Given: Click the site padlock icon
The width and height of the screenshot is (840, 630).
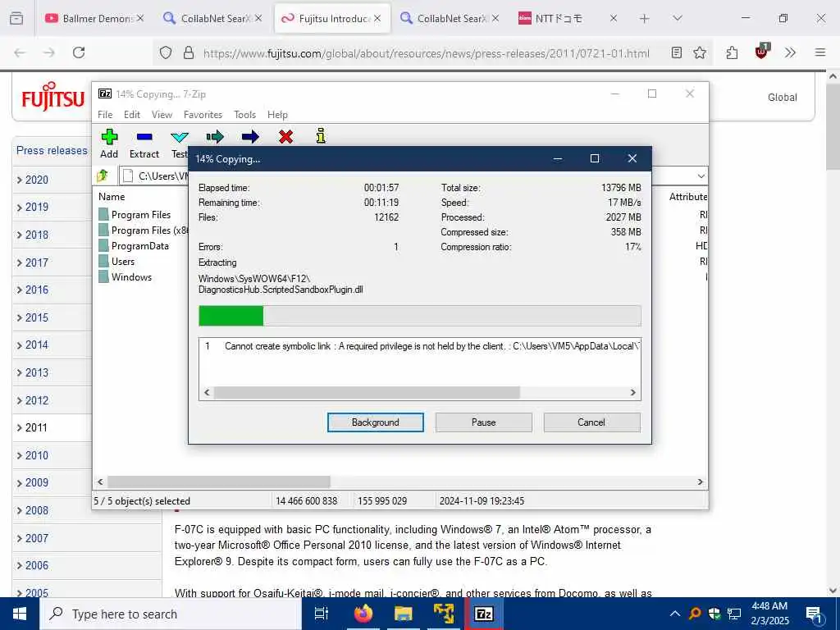Looking at the screenshot, I should [x=189, y=52].
